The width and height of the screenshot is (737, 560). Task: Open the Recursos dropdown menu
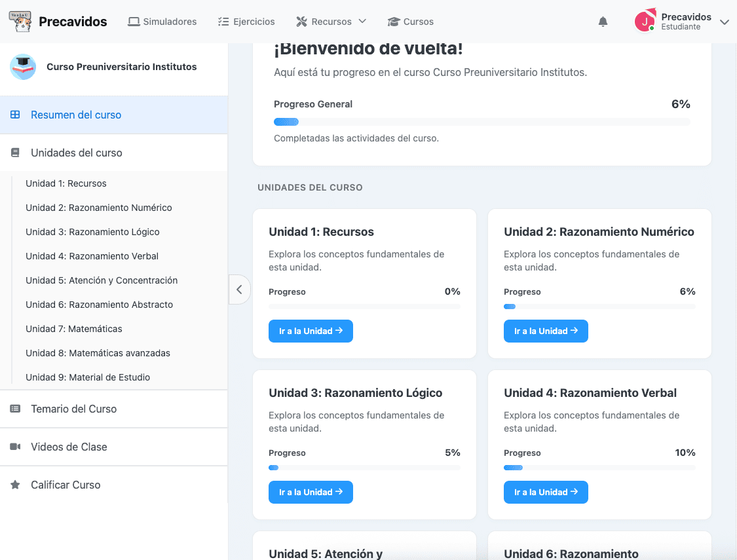click(x=331, y=21)
